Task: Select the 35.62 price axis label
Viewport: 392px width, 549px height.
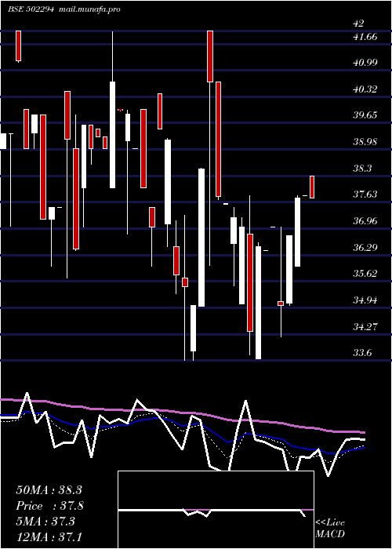Action: point(365,273)
